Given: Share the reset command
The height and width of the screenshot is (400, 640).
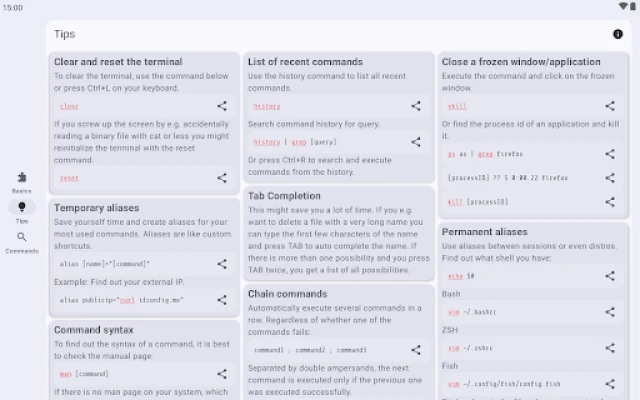Looking at the screenshot, I should pyautogui.click(x=222, y=178).
